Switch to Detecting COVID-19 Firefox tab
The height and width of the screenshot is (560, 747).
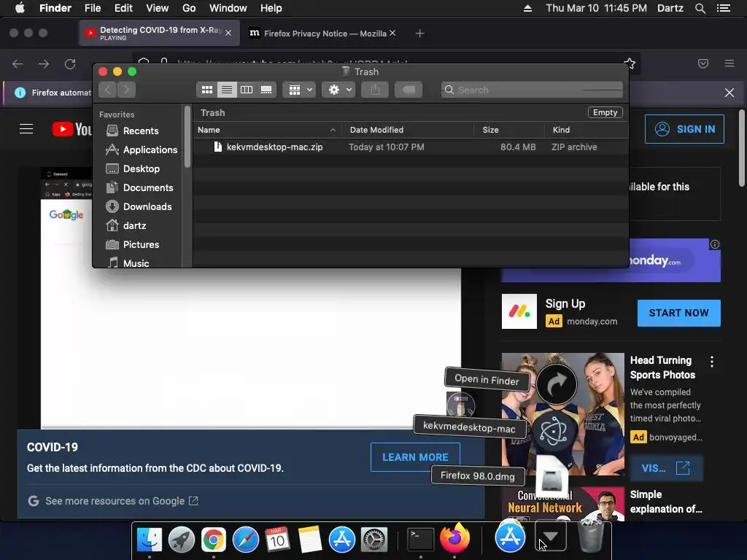pyautogui.click(x=159, y=33)
